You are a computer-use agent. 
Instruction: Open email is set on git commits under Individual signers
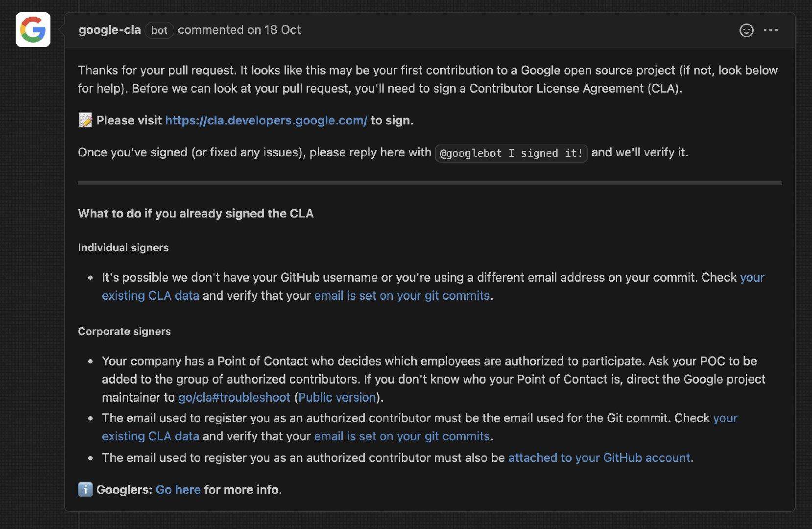402,296
